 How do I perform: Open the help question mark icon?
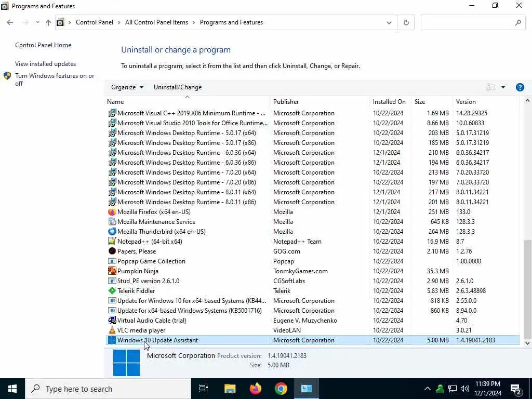520,87
